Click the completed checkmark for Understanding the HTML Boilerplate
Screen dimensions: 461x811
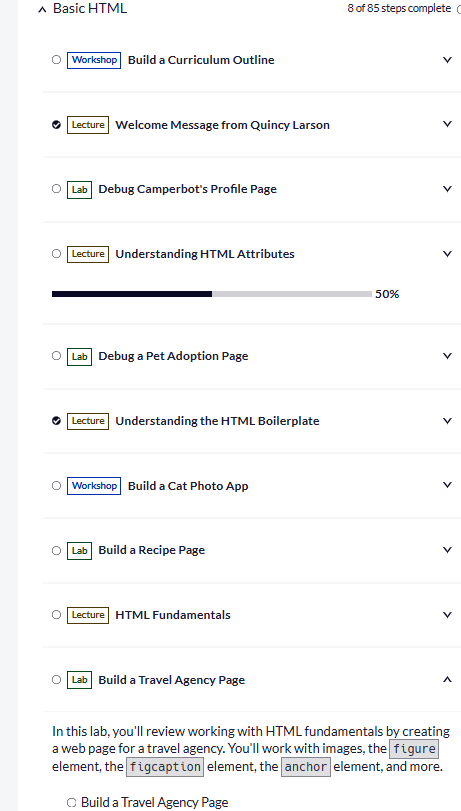pos(56,420)
